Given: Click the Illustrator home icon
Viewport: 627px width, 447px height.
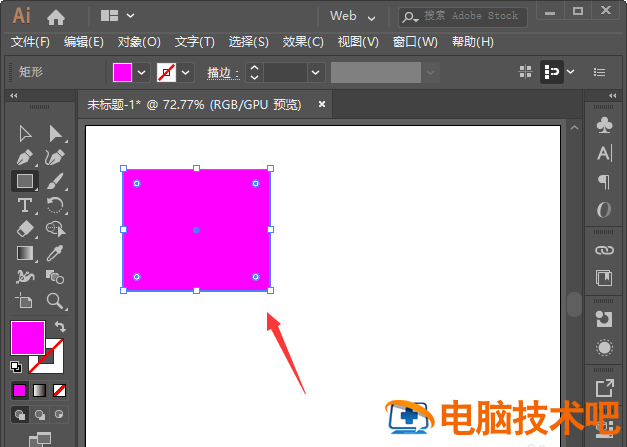Looking at the screenshot, I should (x=56, y=17).
